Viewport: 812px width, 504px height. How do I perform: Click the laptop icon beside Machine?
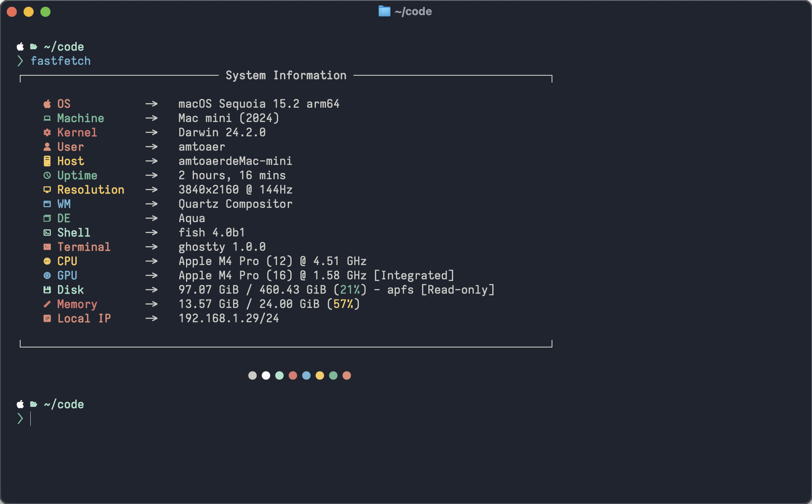[47, 118]
